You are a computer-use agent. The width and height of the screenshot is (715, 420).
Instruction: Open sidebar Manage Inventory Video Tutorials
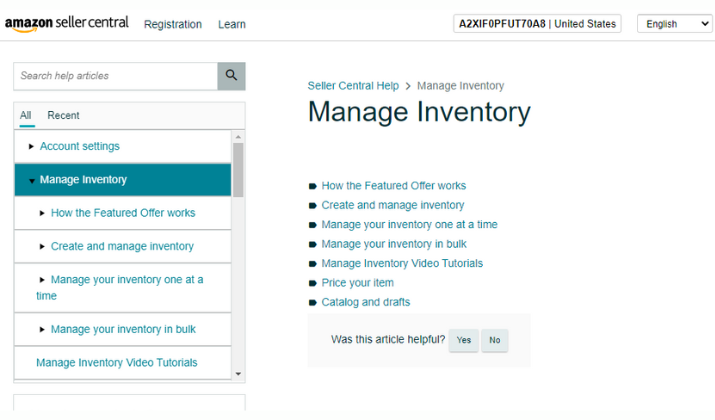point(117,363)
